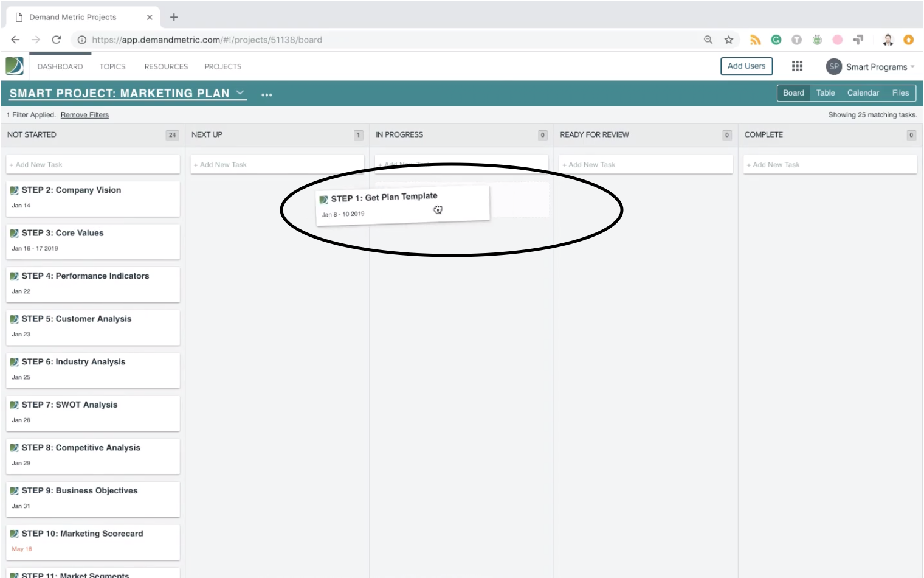Viewport: 924px width, 578px height.
Task: Click icon on STEP 2: Company Vision card
Action: 14,190
